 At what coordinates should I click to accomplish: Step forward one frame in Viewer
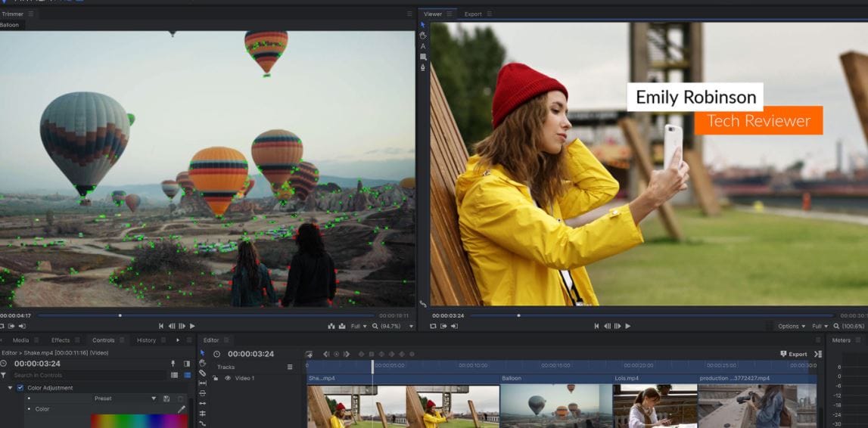[618, 326]
